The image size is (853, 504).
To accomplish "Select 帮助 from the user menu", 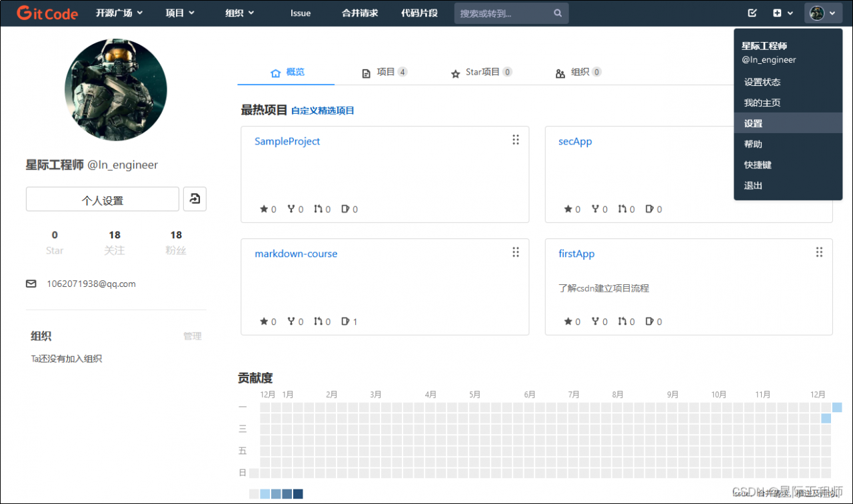I will [x=788, y=144].
